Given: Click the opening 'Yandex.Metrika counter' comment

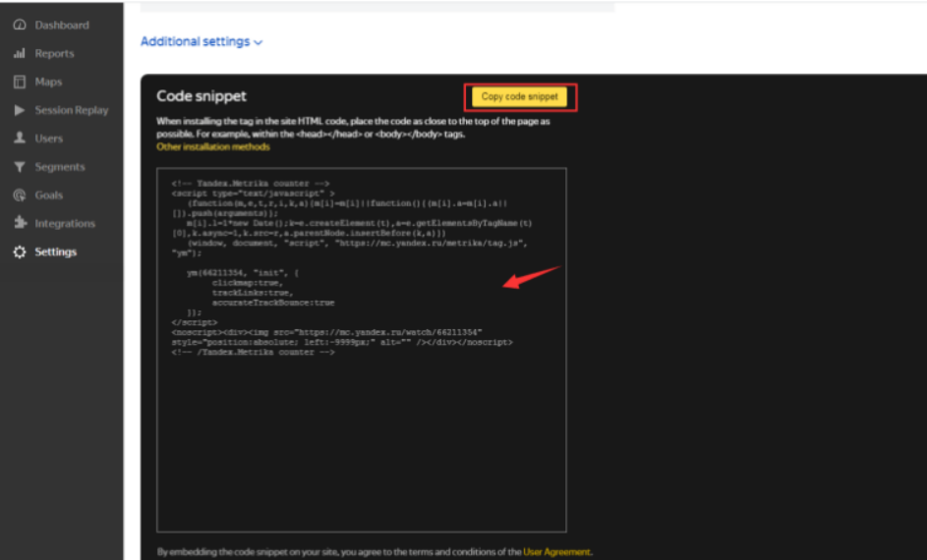Looking at the screenshot, I should 251,183.
